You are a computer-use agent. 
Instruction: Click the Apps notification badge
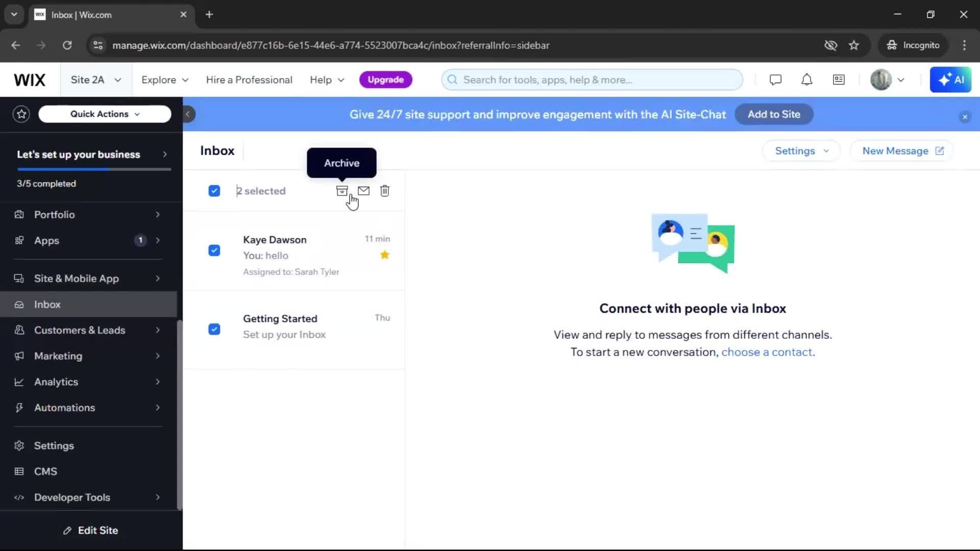pyautogui.click(x=140, y=240)
